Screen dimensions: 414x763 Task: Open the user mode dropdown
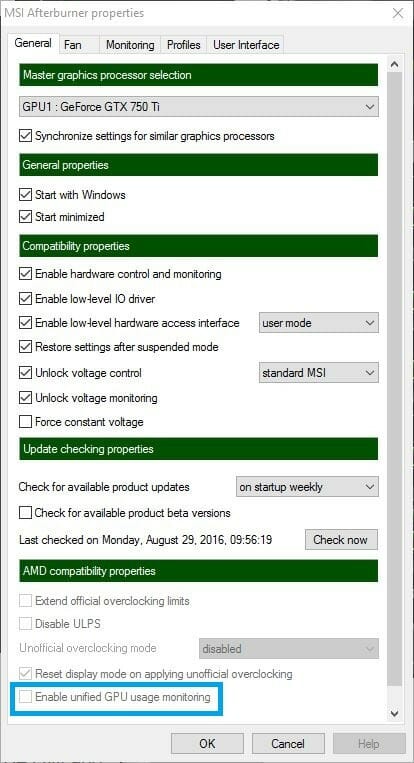tap(319, 323)
